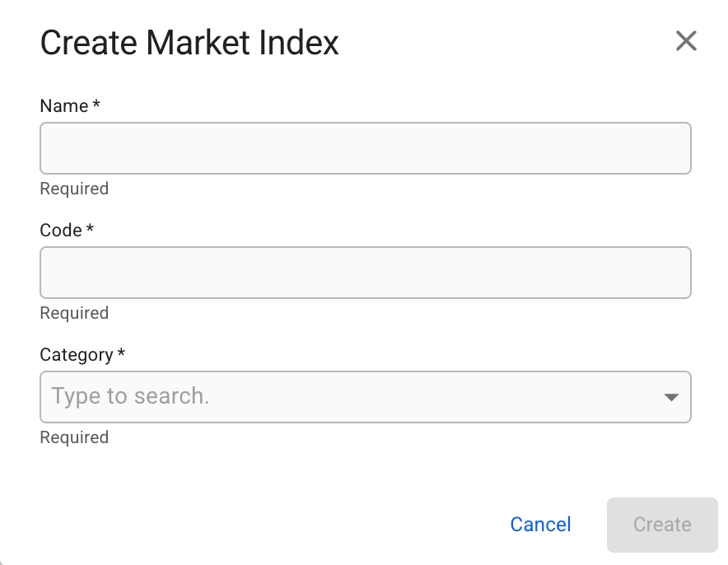
Task: Click the 'Name *' field label
Action: 64,106
